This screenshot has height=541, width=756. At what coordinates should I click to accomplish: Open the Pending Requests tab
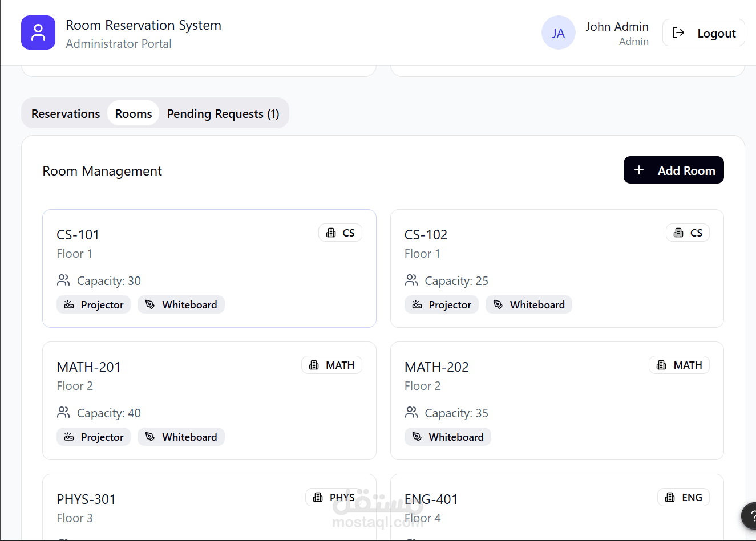223,113
